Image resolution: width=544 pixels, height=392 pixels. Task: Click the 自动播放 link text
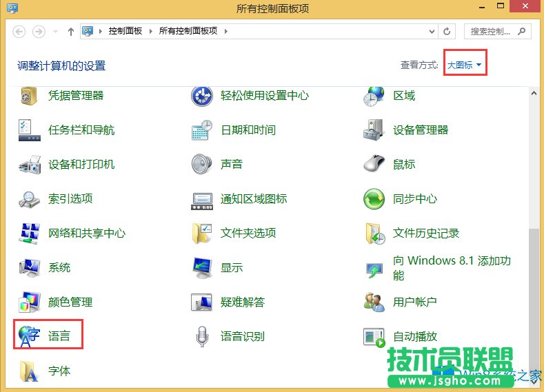pyautogui.click(x=415, y=336)
